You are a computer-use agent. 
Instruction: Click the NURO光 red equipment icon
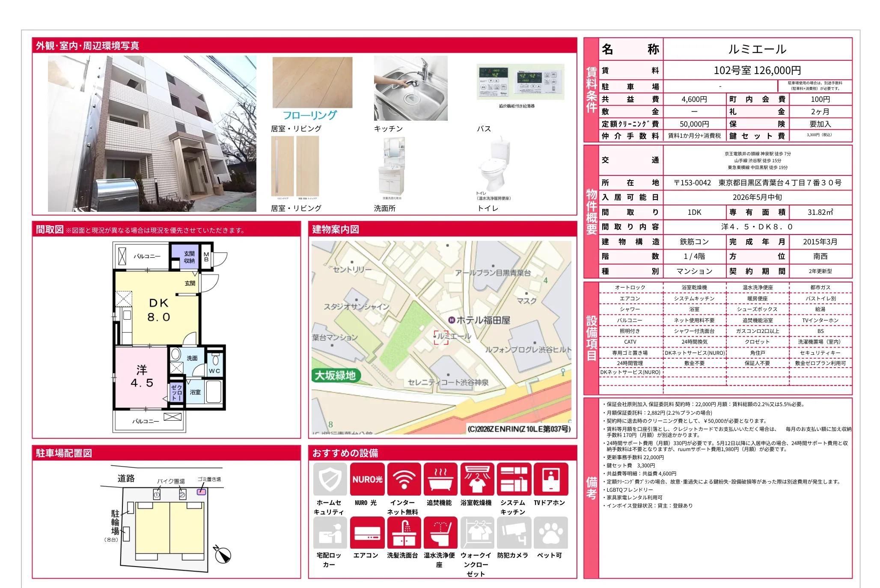(367, 479)
